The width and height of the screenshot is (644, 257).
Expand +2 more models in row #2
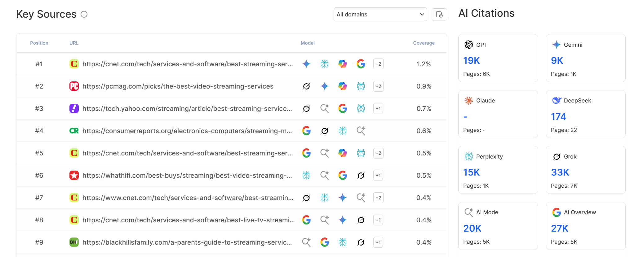pyautogui.click(x=378, y=86)
